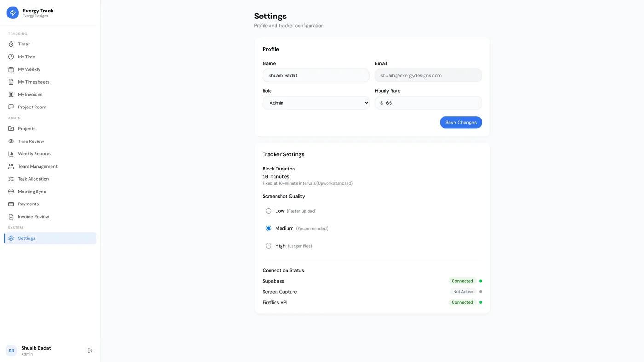Open Meeting Sync

tap(50, 192)
